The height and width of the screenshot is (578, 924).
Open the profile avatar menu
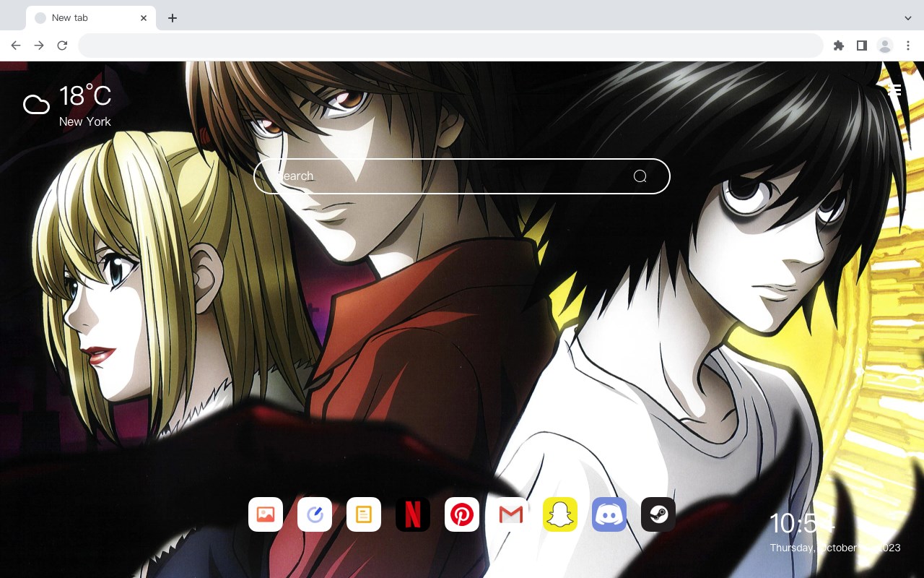pyautogui.click(x=884, y=46)
